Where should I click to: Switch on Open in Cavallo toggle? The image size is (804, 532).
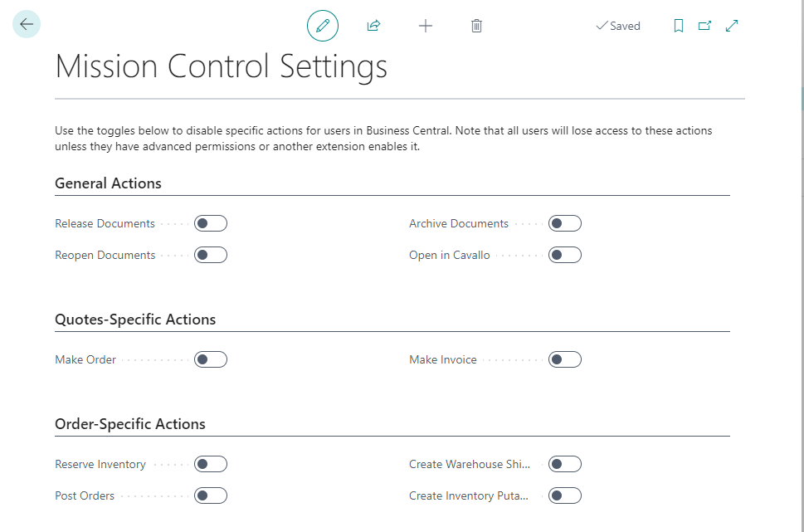pos(564,255)
